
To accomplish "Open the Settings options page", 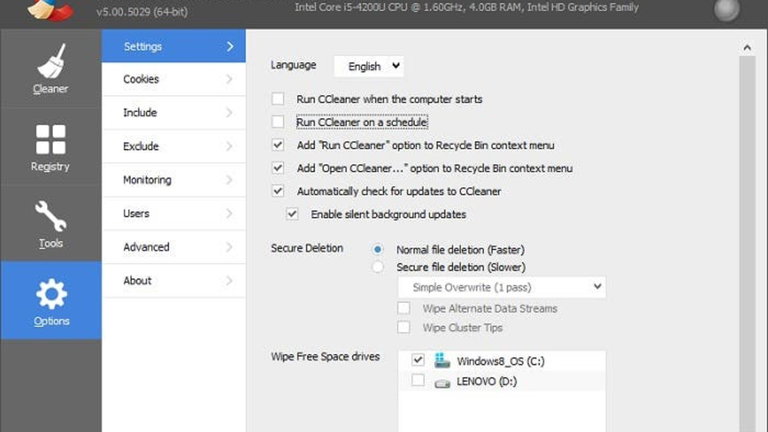I will point(173,46).
